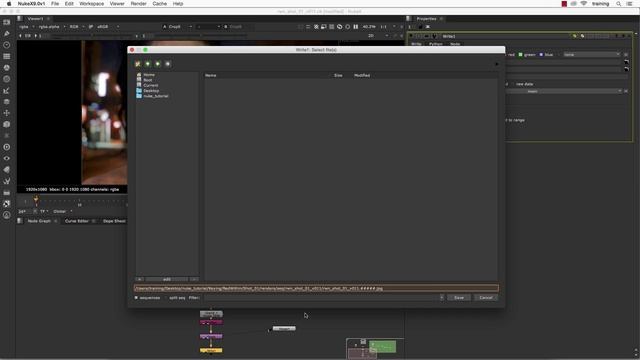Open the rgba layer dropdown in viewer
Viewport: 640px width, 360px height.
[26, 27]
